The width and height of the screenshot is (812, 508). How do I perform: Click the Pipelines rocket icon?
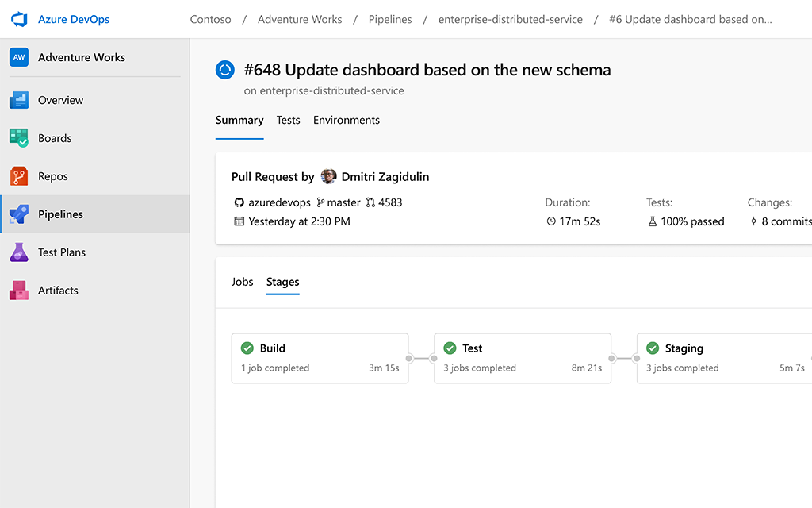coord(19,214)
